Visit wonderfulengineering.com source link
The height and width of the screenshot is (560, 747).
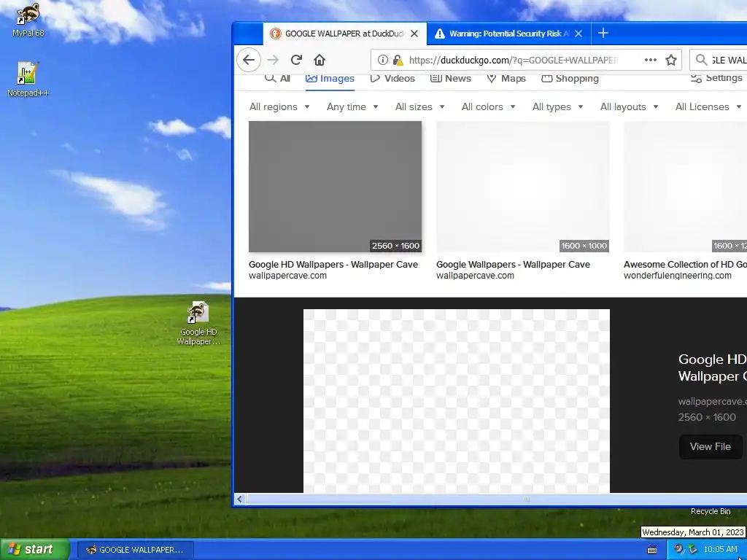tap(678, 276)
